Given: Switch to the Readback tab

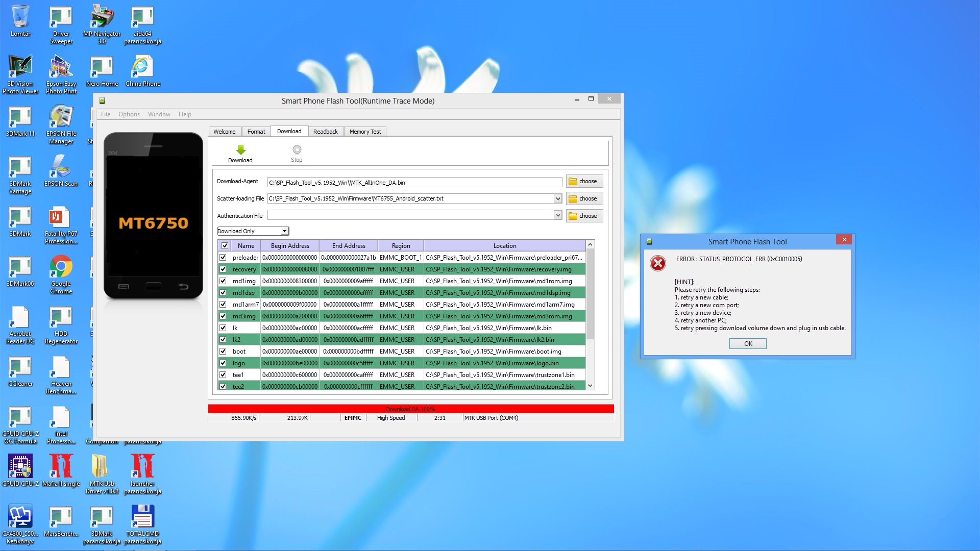Looking at the screenshot, I should (325, 132).
